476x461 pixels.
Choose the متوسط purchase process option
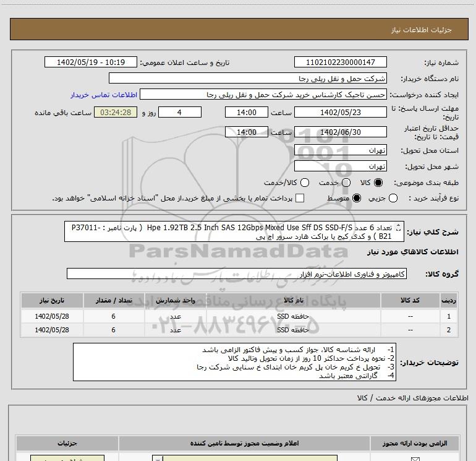tap(357, 198)
